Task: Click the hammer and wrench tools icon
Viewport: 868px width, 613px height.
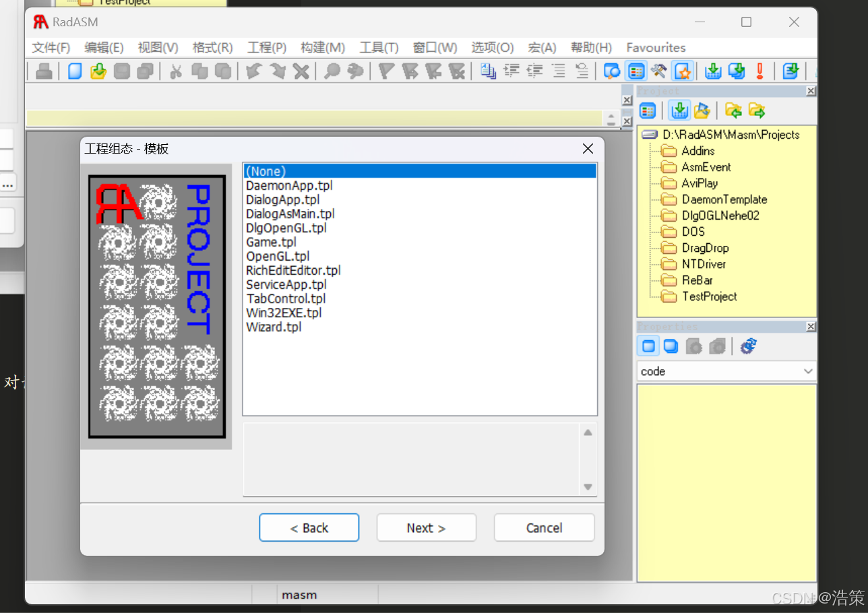Action: coord(658,71)
